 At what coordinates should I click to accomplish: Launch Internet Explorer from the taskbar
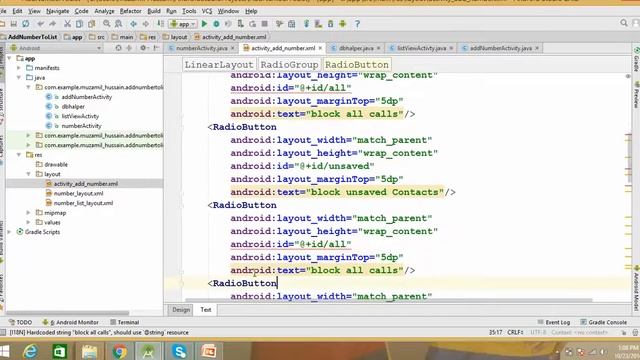(x=30, y=351)
